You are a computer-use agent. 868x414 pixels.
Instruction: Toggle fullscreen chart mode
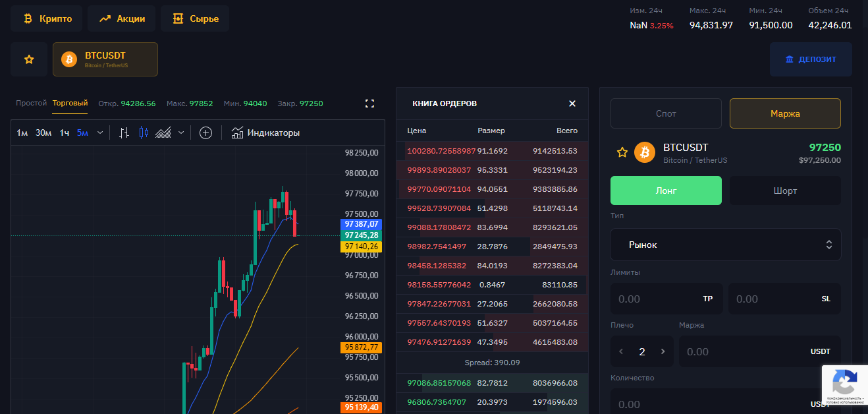point(369,103)
